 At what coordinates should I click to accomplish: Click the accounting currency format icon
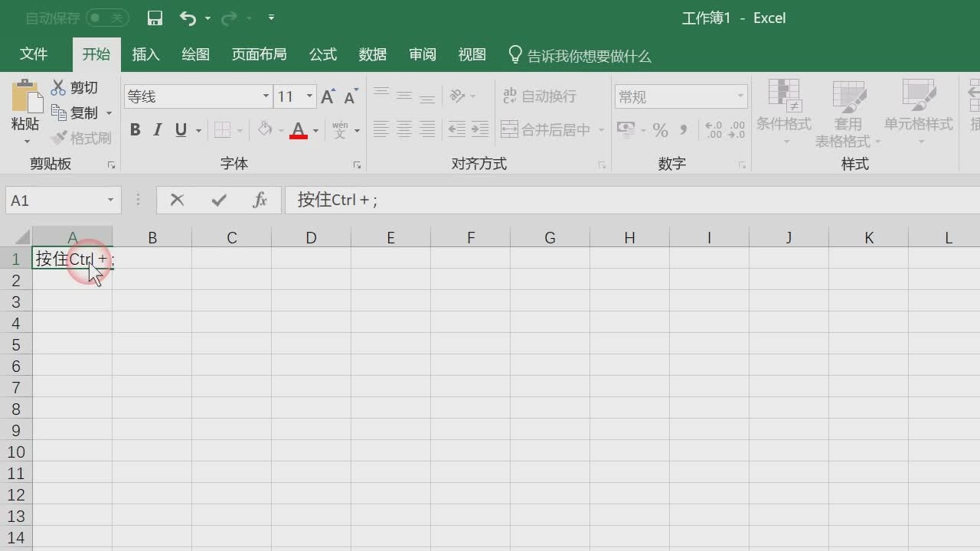pos(626,129)
